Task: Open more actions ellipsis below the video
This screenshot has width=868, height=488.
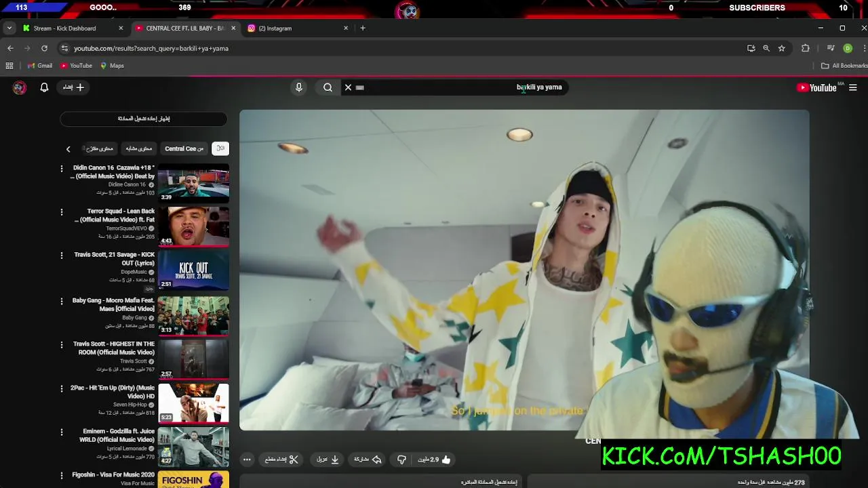Action: point(247,460)
